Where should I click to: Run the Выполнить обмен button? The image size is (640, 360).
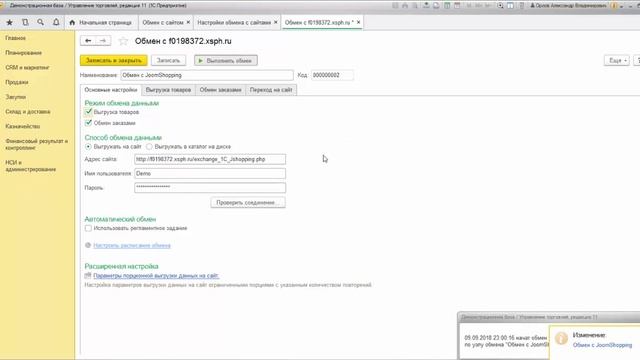(226, 60)
